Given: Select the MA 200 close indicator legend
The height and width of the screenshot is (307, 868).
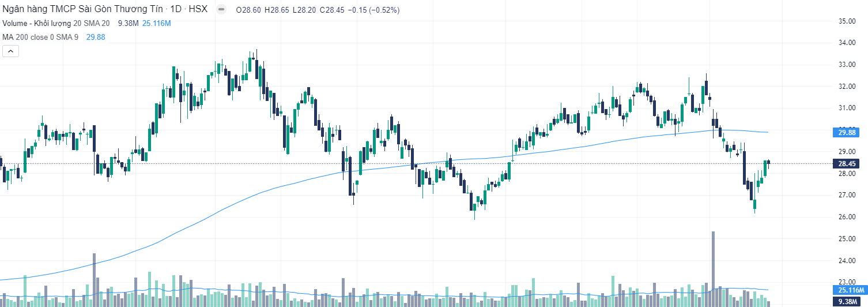Looking at the screenshot, I should [x=41, y=37].
